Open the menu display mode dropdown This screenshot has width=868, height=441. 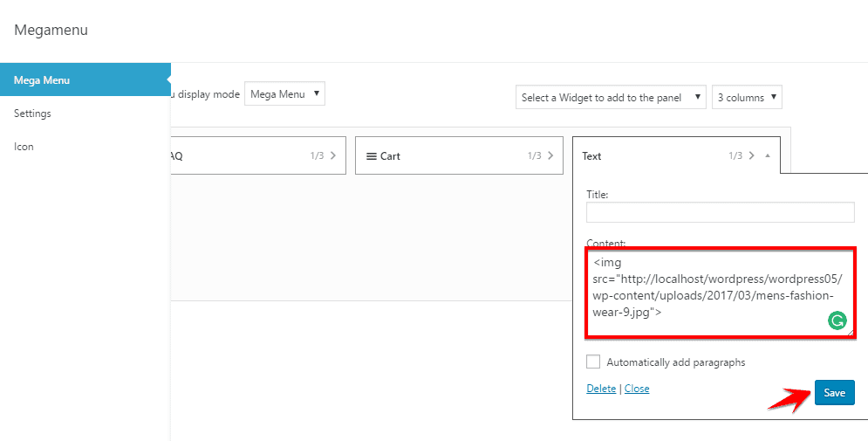(x=284, y=94)
